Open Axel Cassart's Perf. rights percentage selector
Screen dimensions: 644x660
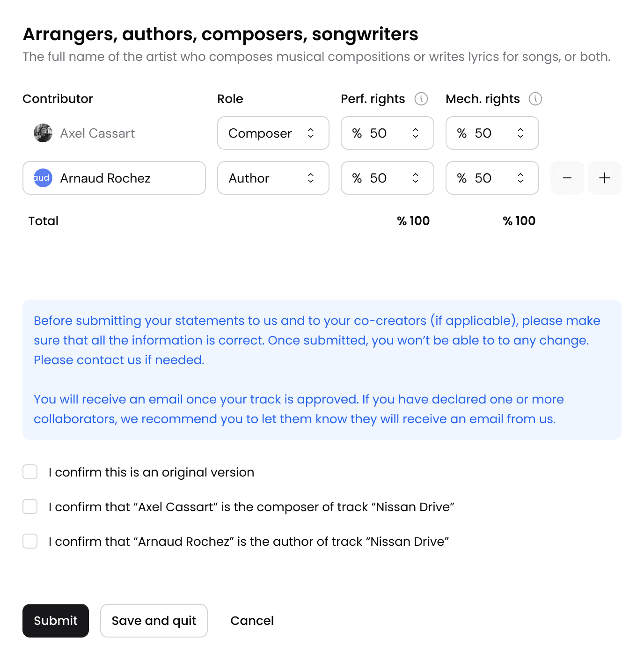[387, 133]
